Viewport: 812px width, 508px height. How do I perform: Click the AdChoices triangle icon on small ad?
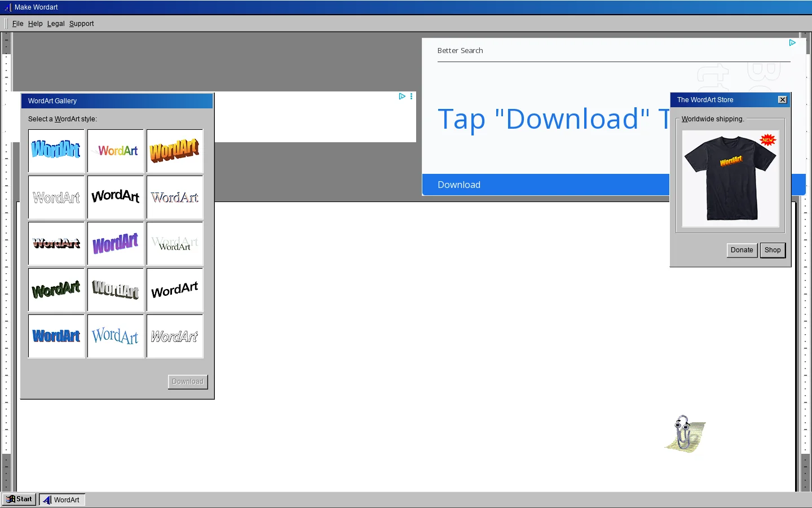tap(402, 97)
